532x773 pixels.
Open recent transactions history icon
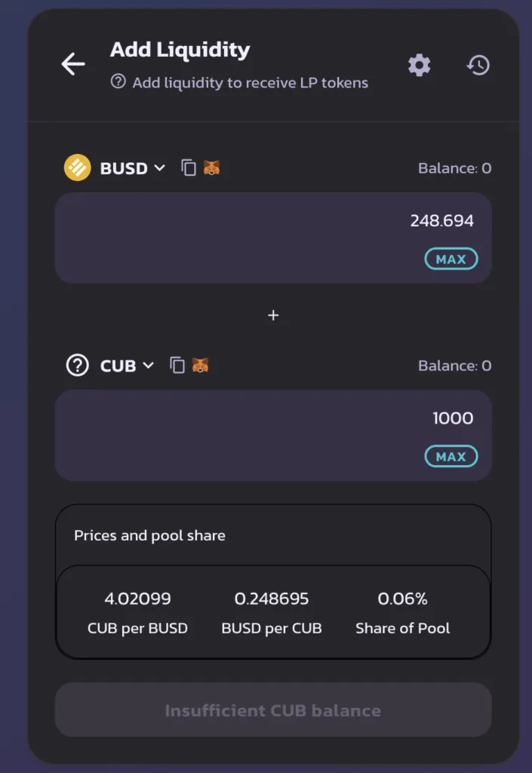click(x=478, y=65)
